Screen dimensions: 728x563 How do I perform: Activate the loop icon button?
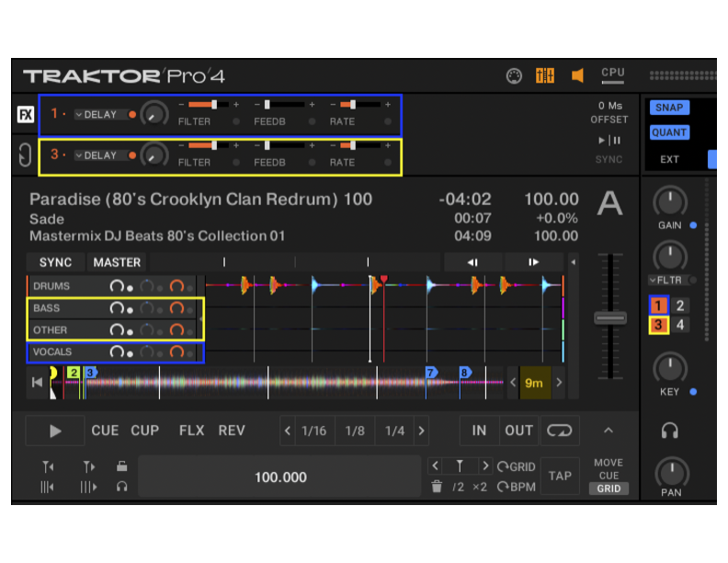click(559, 431)
